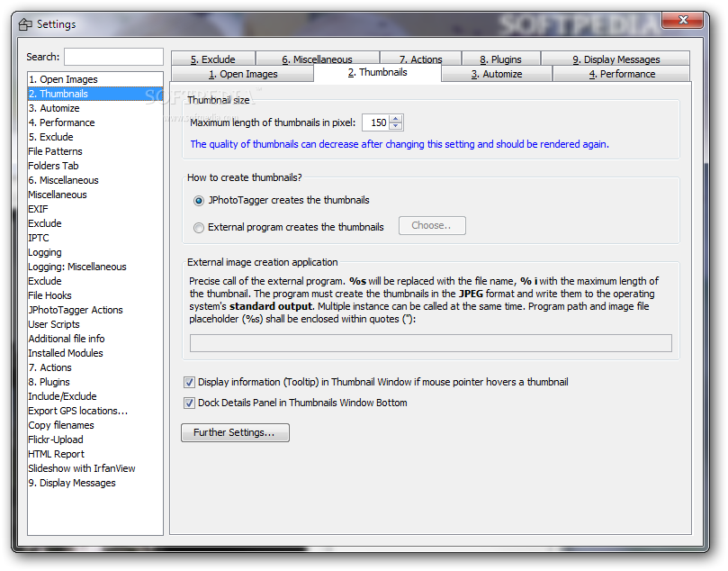Switch to the 9. Display Messages tab
The width and height of the screenshot is (728, 571).
[616, 59]
